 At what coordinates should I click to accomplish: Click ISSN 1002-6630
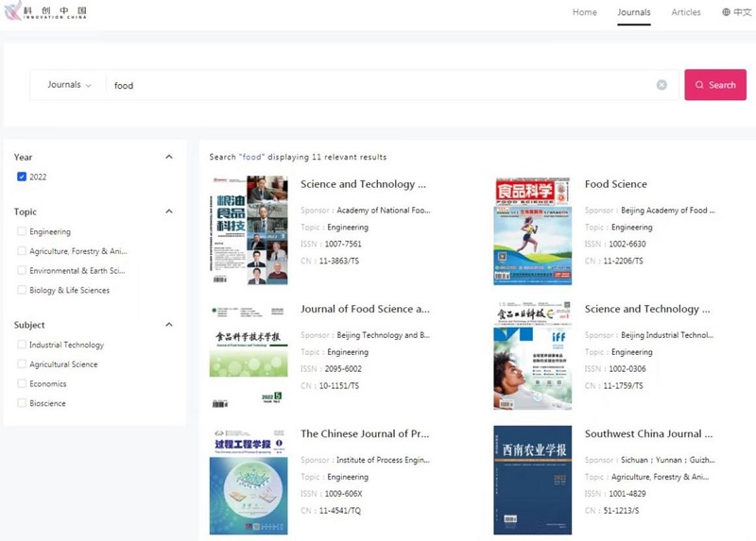click(627, 244)
